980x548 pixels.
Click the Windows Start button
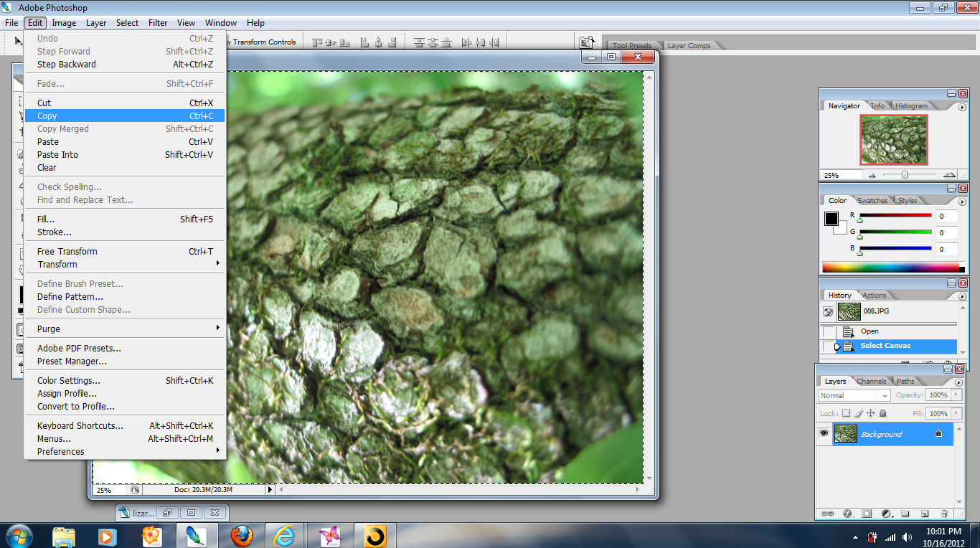point(18,535)
